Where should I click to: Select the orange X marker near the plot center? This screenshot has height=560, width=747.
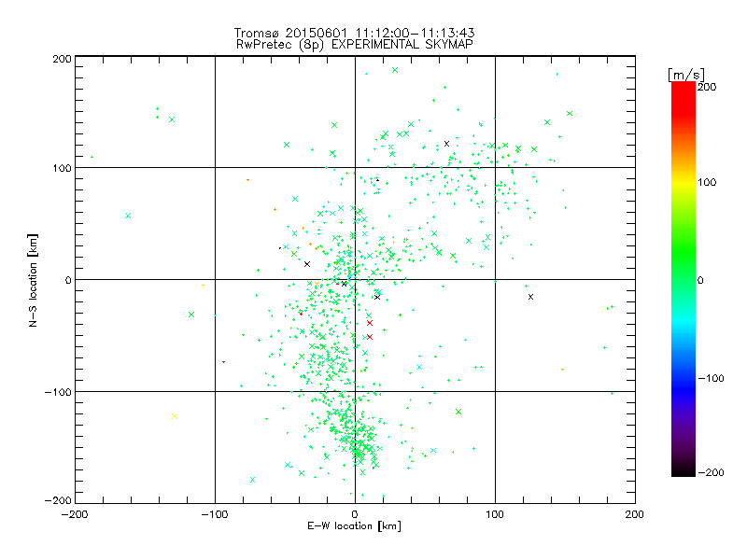[317, 285]
